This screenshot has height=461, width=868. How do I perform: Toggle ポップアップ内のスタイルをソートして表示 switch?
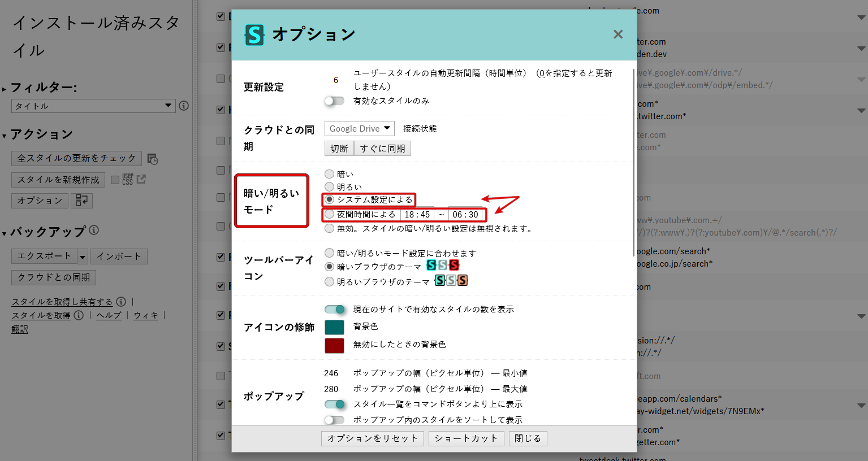(x=334, y=420)
